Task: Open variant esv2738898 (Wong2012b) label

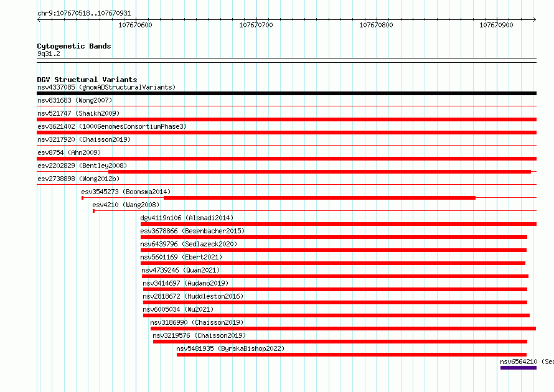Action: [78, 179]
